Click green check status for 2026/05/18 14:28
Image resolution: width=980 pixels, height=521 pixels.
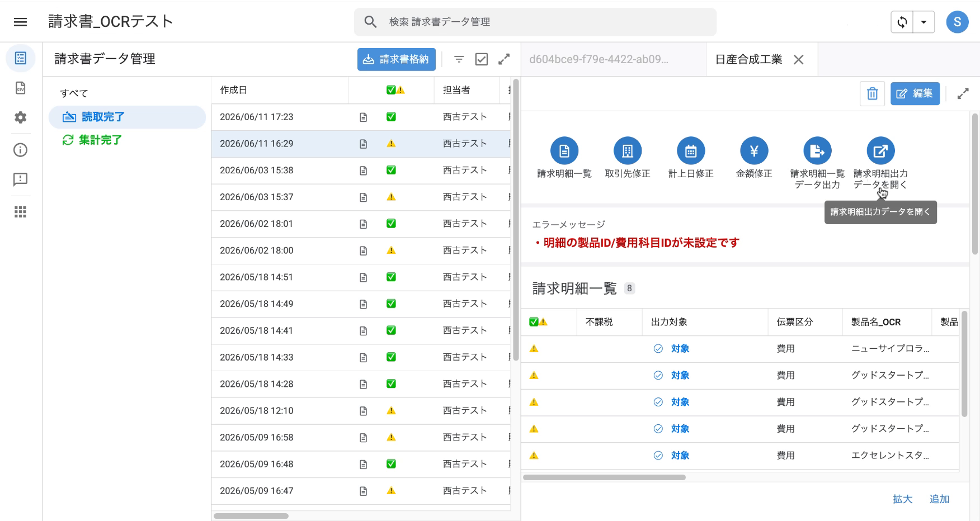click(x=391, y=383)
